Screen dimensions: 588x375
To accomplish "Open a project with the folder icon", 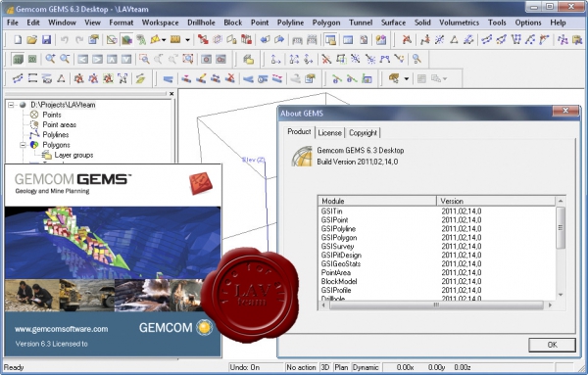I will pyautogui.click(x=32, y=39).
